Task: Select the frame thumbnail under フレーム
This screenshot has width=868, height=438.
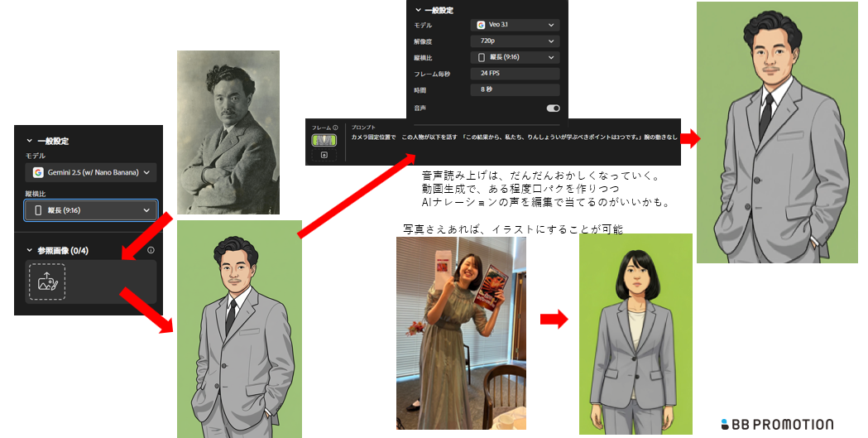Action: 324,141
